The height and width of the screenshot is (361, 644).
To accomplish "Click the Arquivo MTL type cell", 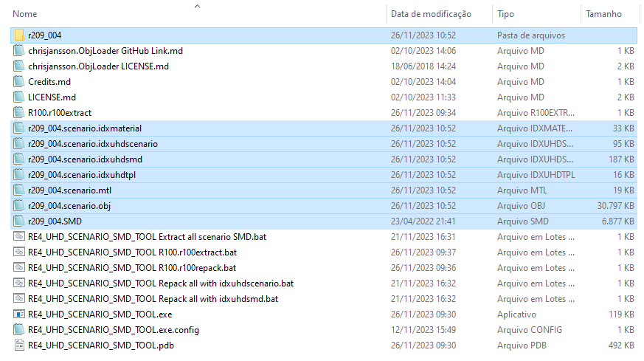I will (522, 190).
